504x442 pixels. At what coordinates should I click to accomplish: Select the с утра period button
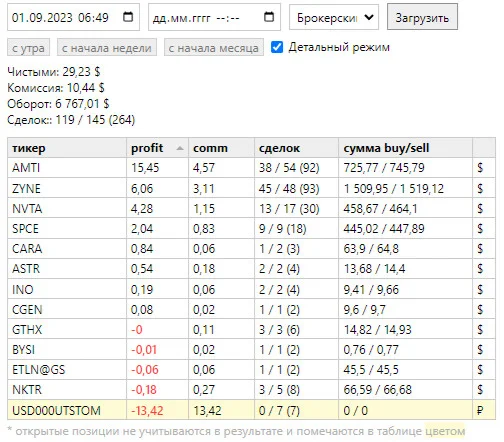28,48
